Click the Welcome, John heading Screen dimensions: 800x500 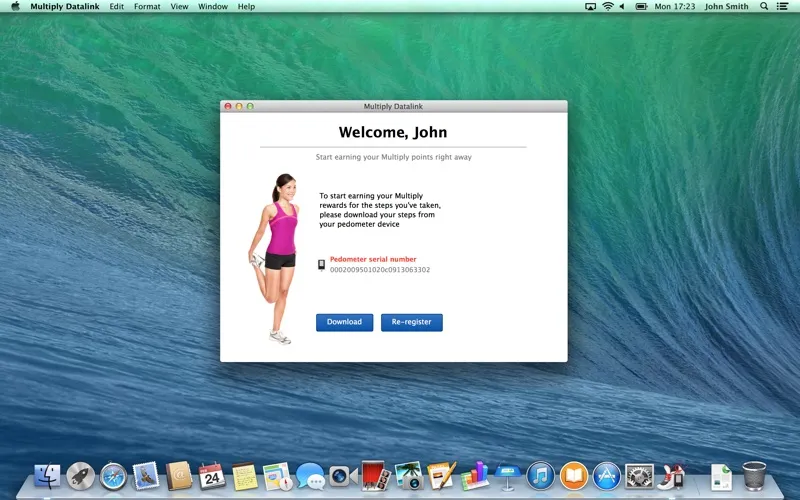point(393,132)
